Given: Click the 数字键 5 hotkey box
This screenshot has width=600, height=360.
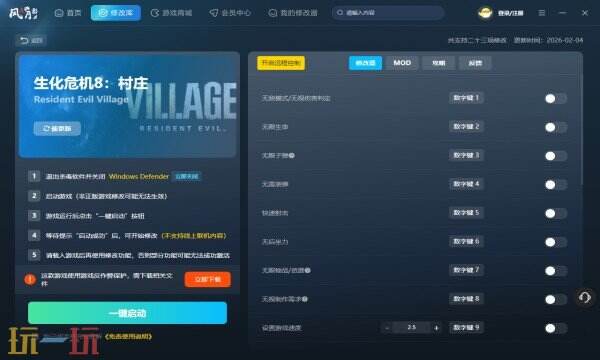Looking at the screenshot, I should 466,212.
